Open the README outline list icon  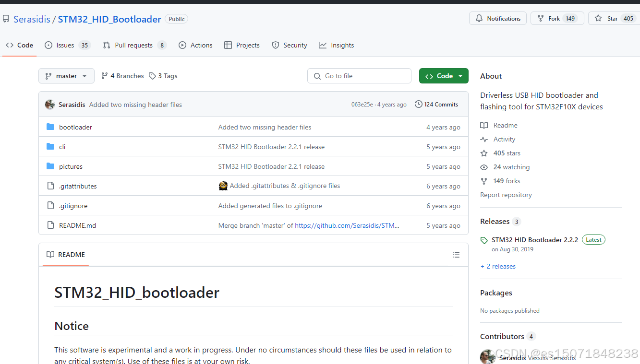[456, 255]
